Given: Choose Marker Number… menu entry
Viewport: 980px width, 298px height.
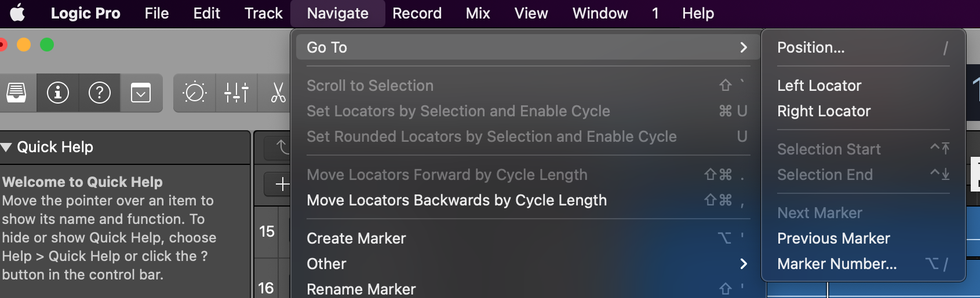Looking at the screenshot, I should [x=837, y=264].
